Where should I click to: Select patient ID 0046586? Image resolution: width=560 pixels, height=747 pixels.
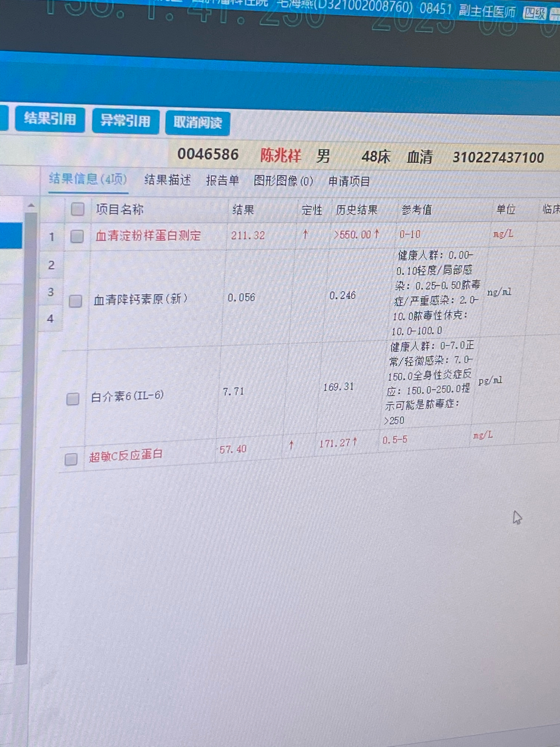click(208, 154)
